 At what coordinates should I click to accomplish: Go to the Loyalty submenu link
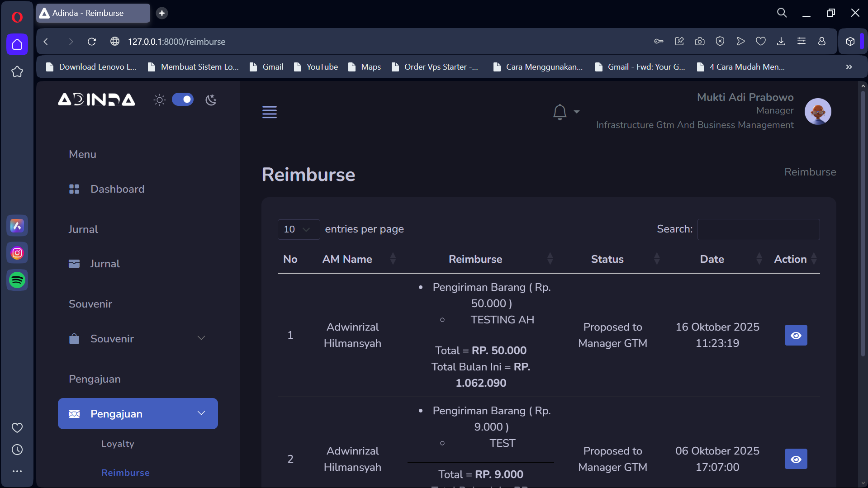tap(118, 444)
